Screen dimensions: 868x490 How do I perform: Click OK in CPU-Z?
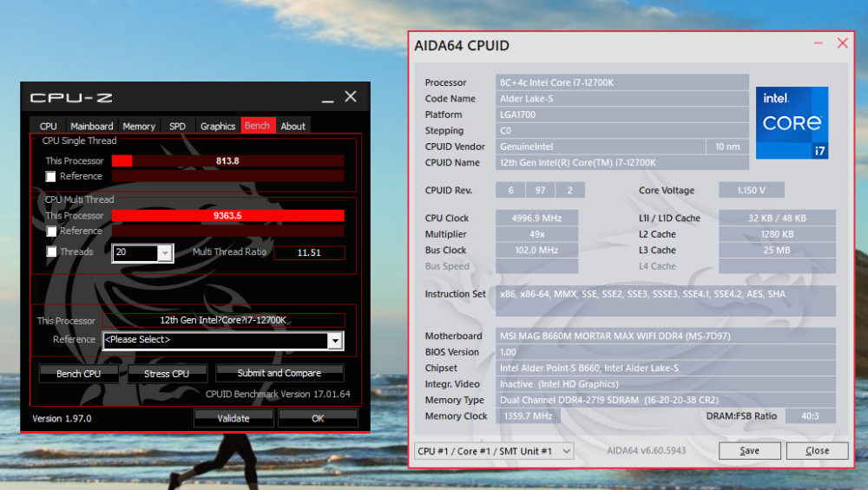pos(318,419)
